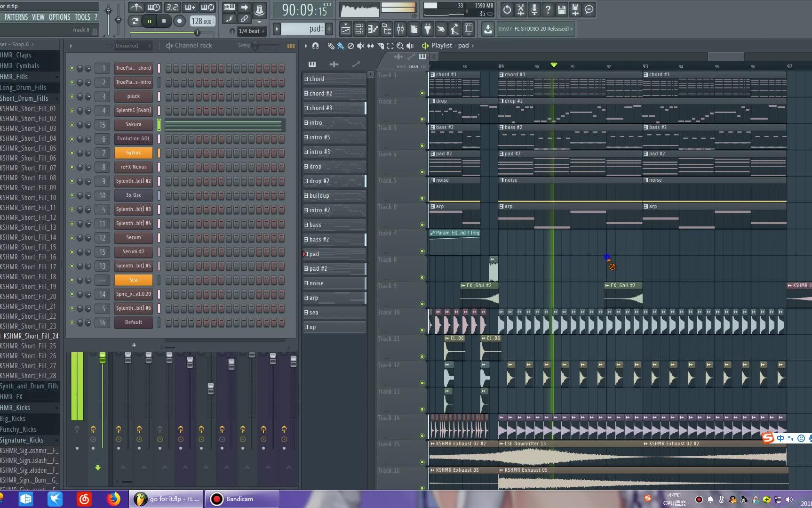812x508 pixels.
Task: Open the pattern selector showing pad
Action: 303,29
